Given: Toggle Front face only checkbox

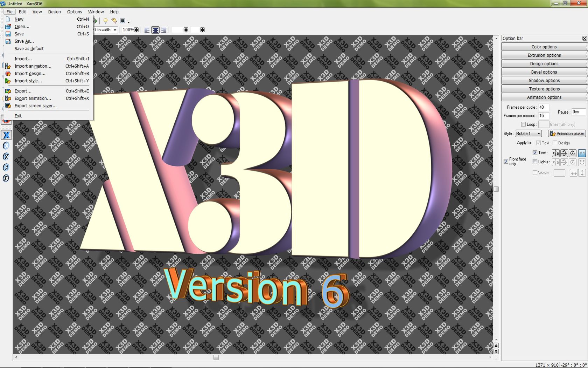Looking at the screenshot, I should 506,161.
